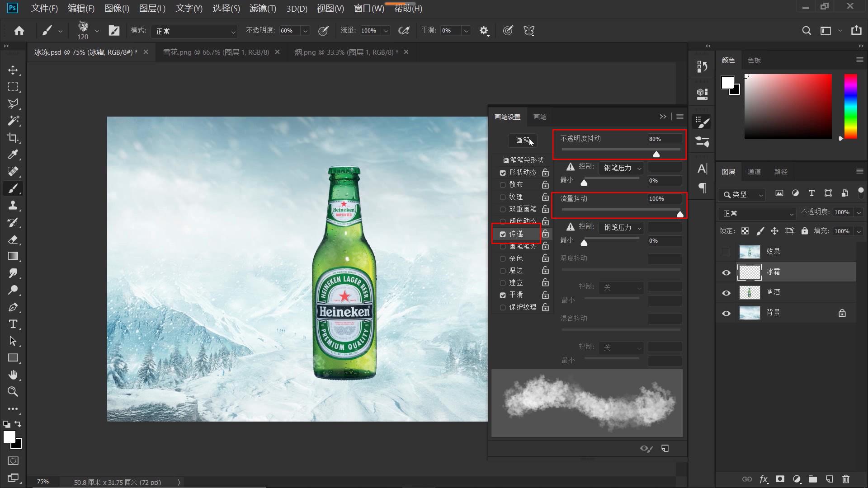This screenshot has width=868, height=488.
Task: Enable Dual Brush checkbox
Action: (x=503, y=209)
